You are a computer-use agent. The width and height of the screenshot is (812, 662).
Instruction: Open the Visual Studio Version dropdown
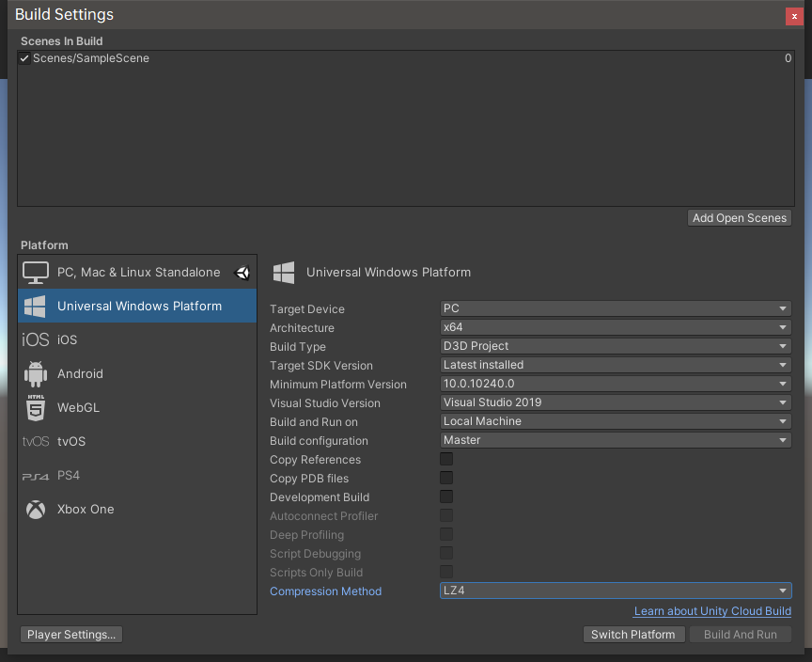click(616, 402)
